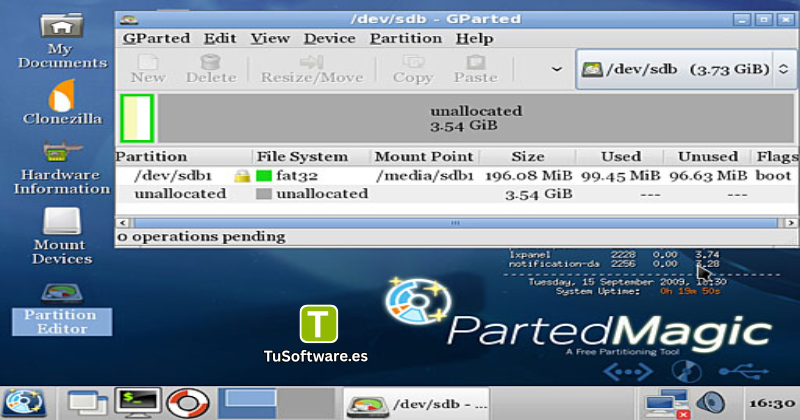Open My Documents desktop icon
Image resolution: width=800 pixels, height=420 pixels.
coord(62,41)
